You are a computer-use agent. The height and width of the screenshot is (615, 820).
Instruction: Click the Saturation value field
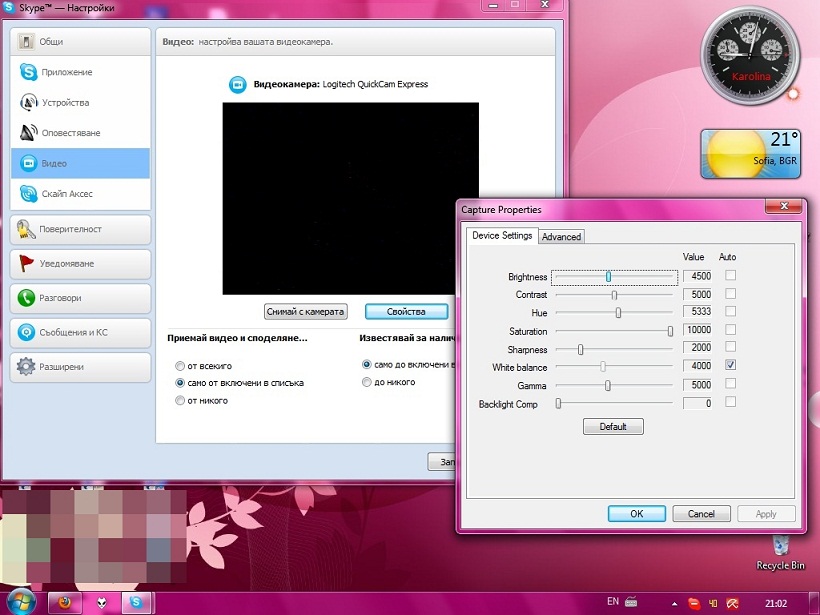pos(698,330)
